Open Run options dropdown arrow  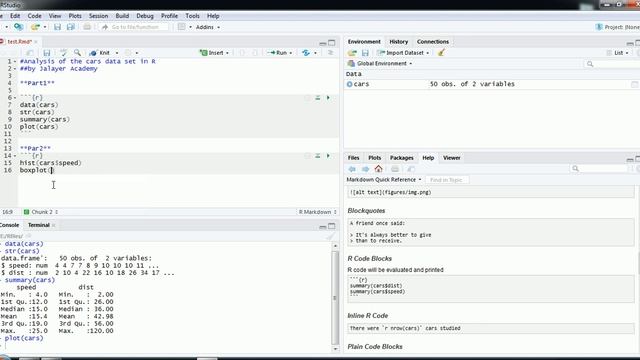(291, 53)
